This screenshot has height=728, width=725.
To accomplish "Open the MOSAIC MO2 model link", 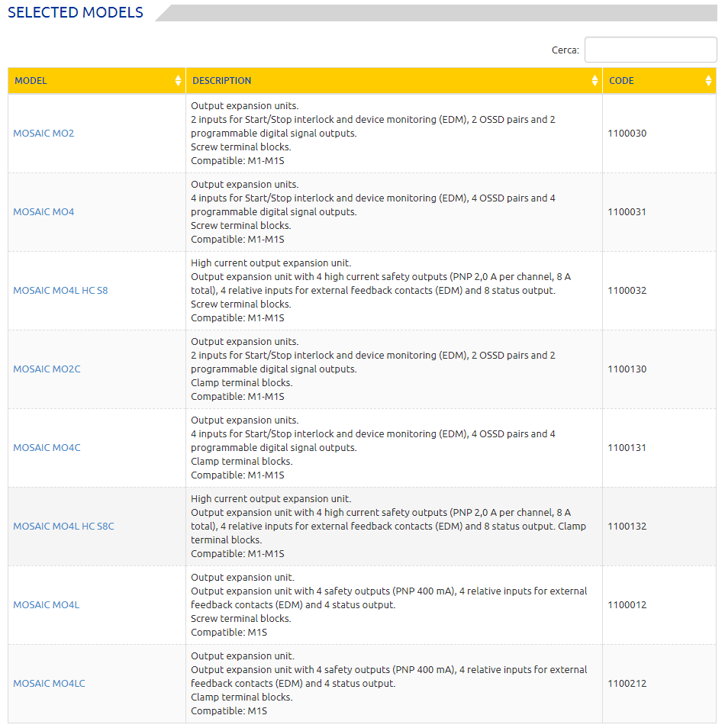I will click(43, 134).
